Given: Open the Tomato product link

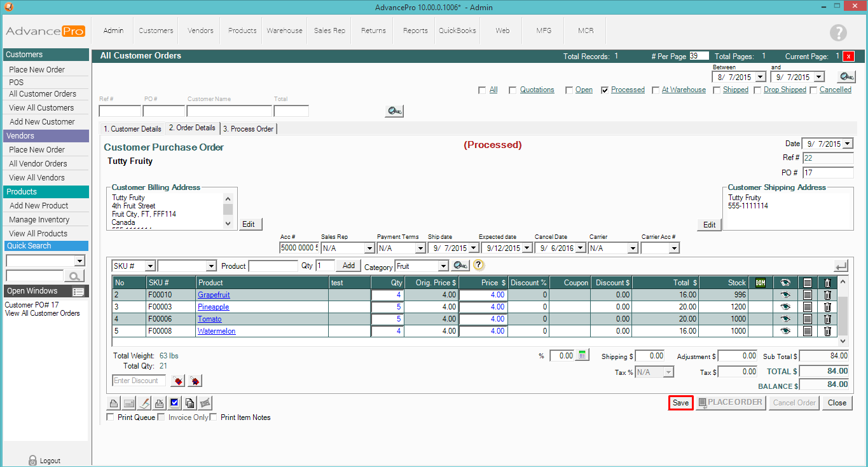Looking at the screenshot, I should [209, 319].
